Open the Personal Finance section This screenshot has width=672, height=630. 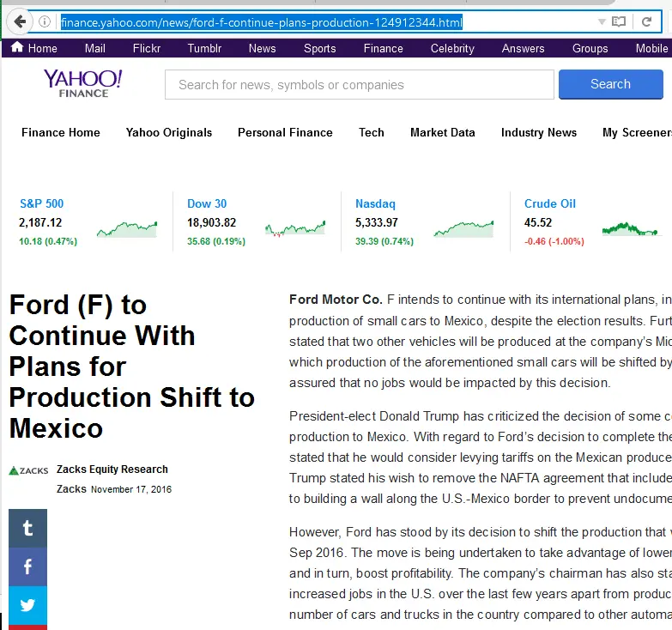[285, 132]
